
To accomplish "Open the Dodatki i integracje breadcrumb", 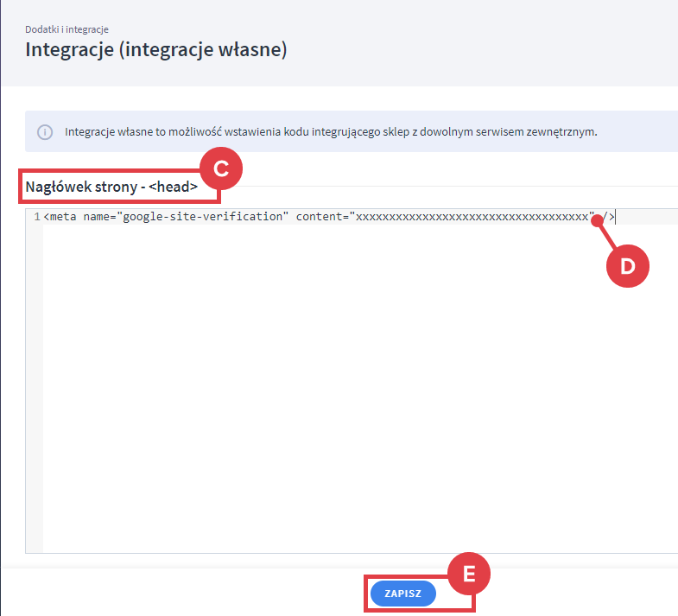I will click(x=67, y=29).
